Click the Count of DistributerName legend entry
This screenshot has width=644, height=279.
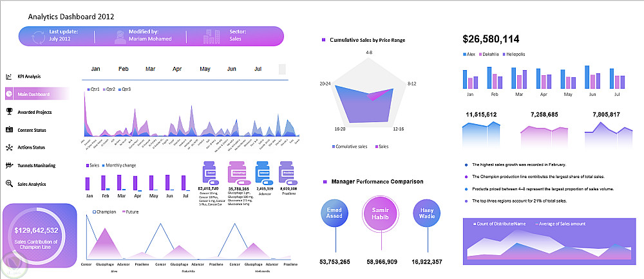point(501,224)
